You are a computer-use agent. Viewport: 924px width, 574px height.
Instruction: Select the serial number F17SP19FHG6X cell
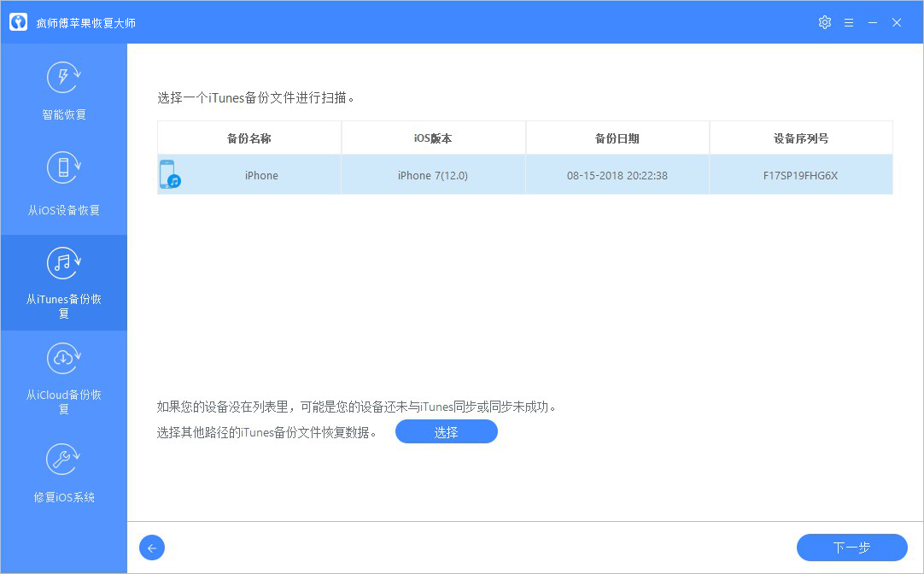point(801,175)
